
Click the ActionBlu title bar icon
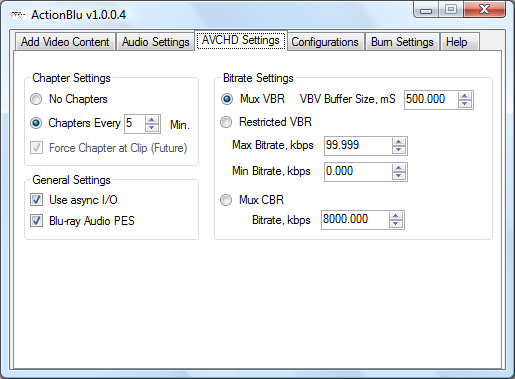point(17,15)
